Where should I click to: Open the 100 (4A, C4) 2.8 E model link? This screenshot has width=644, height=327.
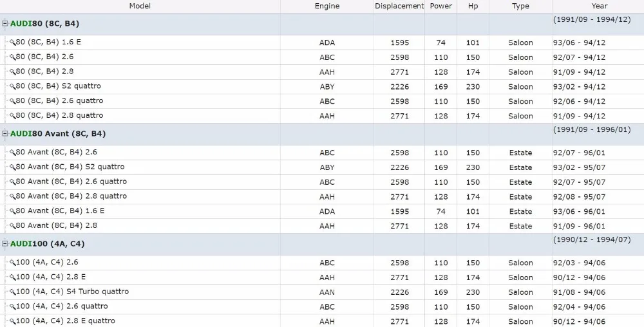pos(51,277)
